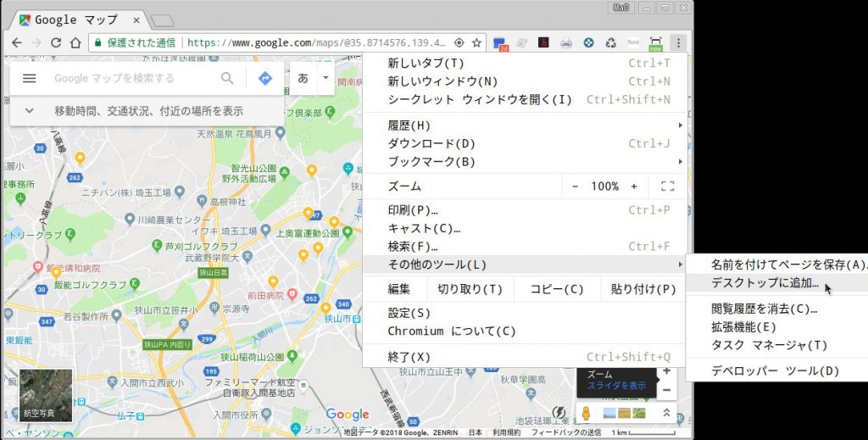This screenshot has width=868, height=440.
Task: Expand 移動時間、交通状況 panel chevron
Action: pyautogui.click(x=30, y=111)
